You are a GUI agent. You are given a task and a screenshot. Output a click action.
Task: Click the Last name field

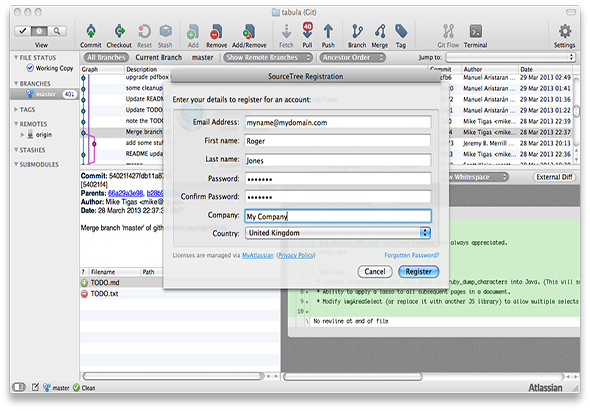(x=338, y=160)
